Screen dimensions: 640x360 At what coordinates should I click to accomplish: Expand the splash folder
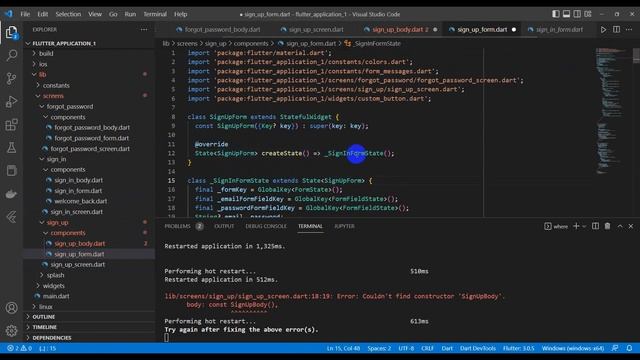55,275
